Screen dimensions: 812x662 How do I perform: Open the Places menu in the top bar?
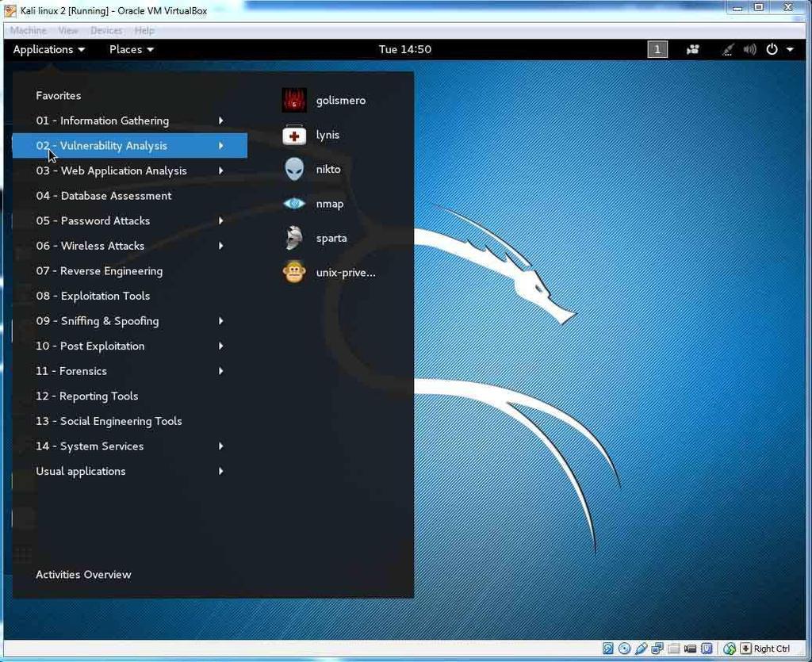(132, 49)
